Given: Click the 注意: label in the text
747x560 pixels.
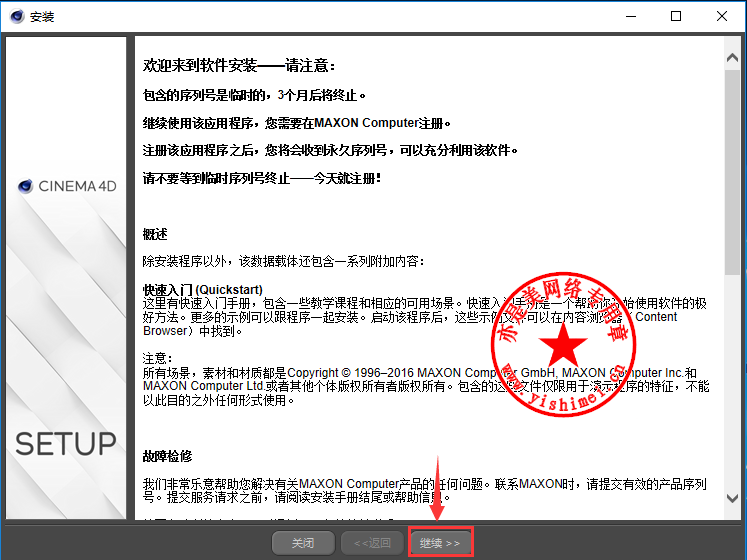Looking at the screenshot, I should [x=157, y=358].
